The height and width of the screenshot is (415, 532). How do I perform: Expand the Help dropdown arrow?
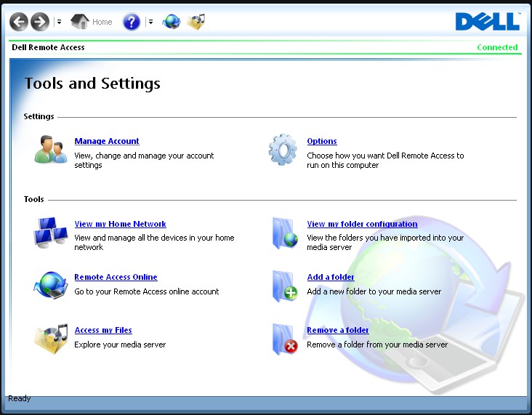[150, 22]
